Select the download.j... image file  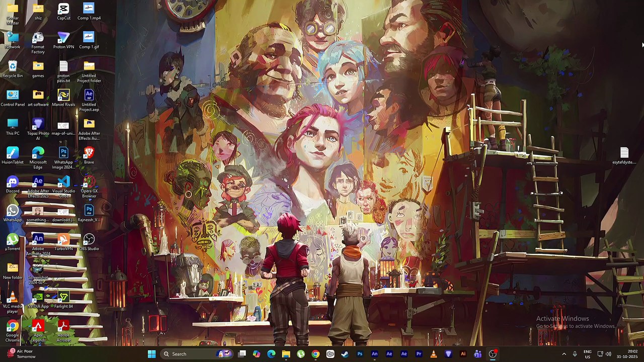[x=63, y=213]
